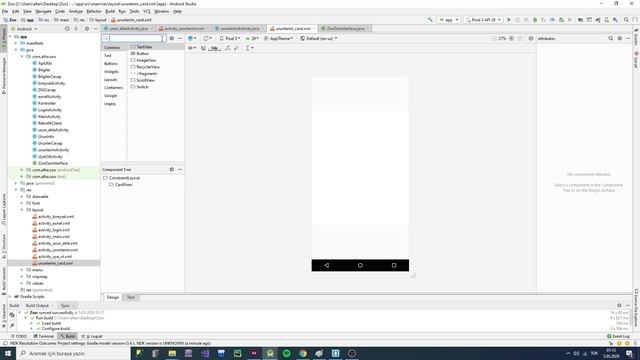Expand the drawable folder
The width and height of the screenshot is (640, 360).
coord(22,196)
